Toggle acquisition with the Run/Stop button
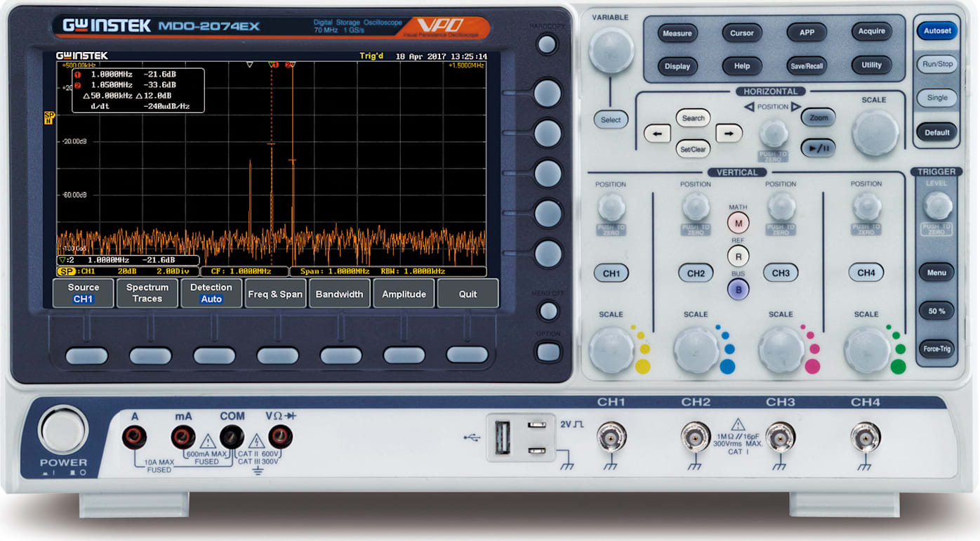 (937, 64)
